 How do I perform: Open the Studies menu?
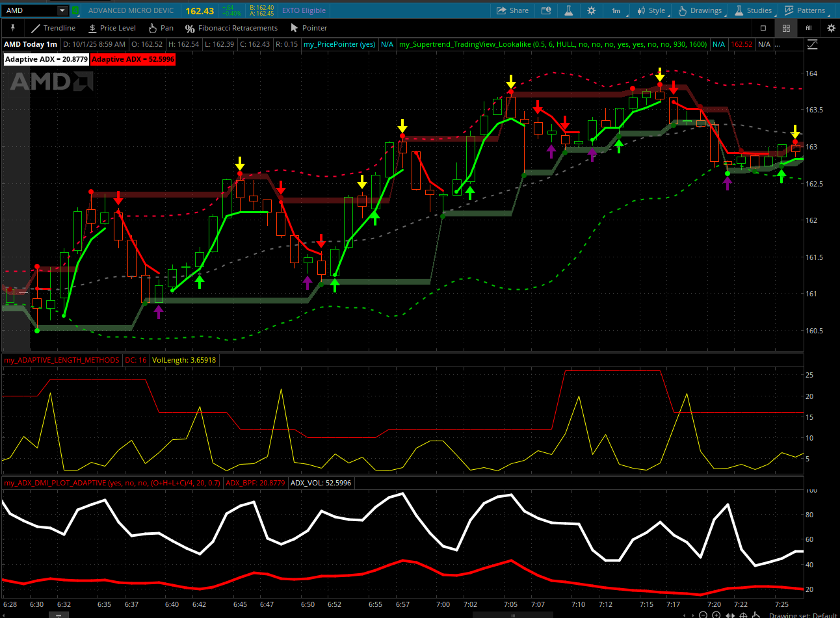(x=754, y=10)
